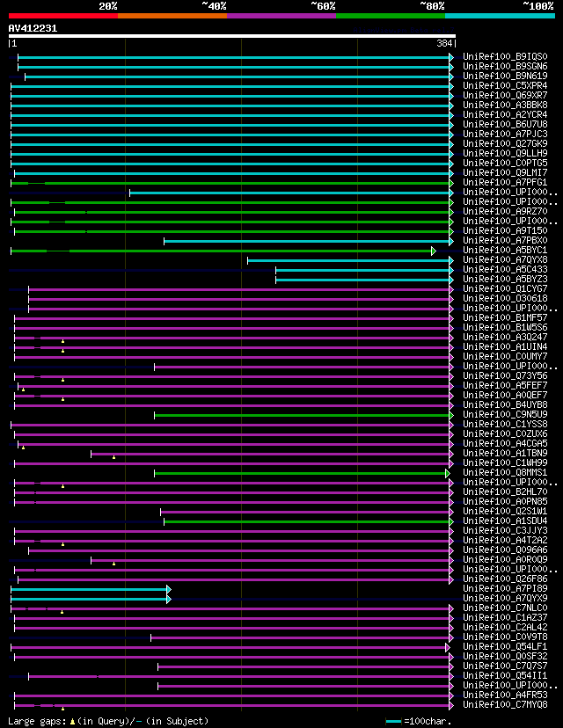
Task: Select the UniRef100_A7PJC3 label
Action: pyautogui.click(x=505, y=134)
